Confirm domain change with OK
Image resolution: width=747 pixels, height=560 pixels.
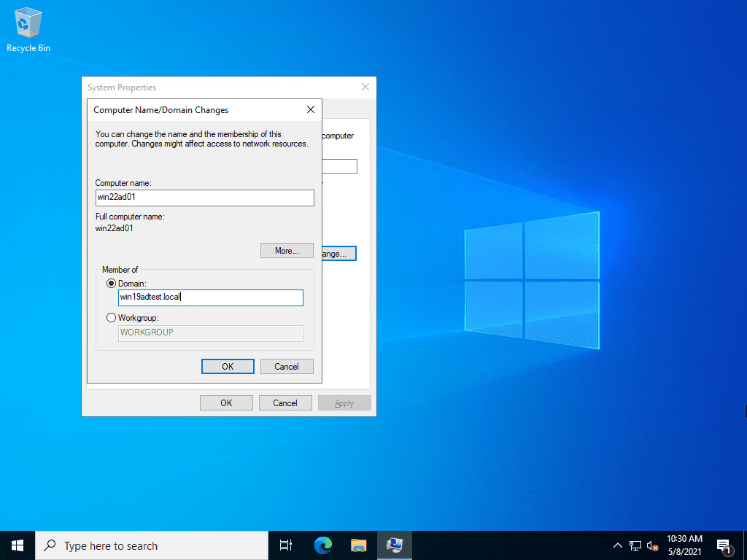(x=227, y=366)
